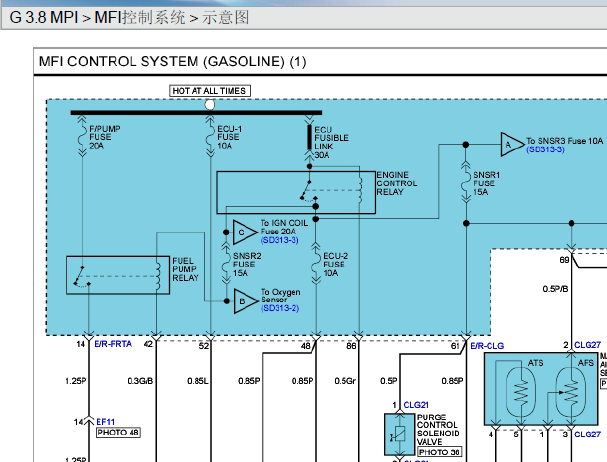Click the ECU fusible link symbol
The height and width of the screenshot is (462, 607).
pos(309,137)
